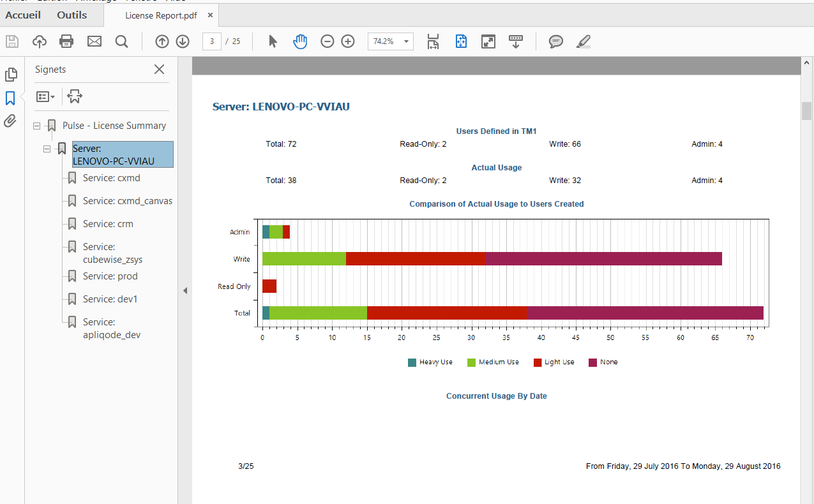Click the print icon in toolbar
The image size is (814, 504).
pyautogui.click(x=66, y=41)
